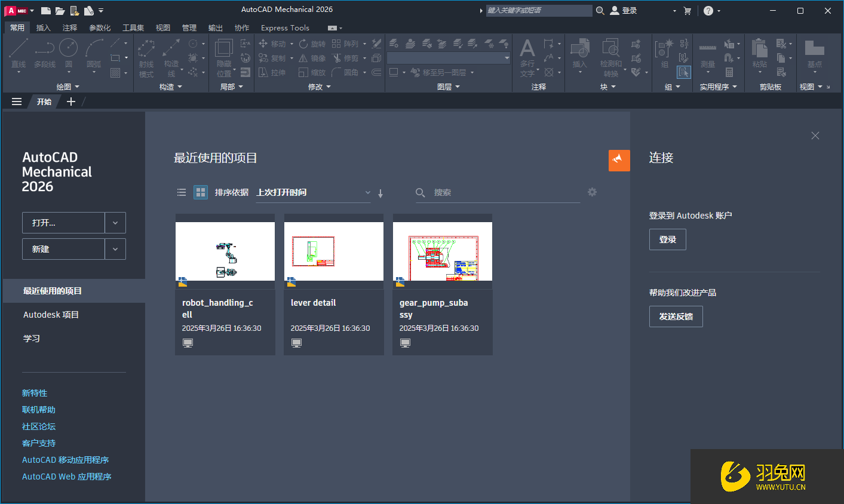Click the 登录 sign-in button
844x504 pixels.
(667, 239)
